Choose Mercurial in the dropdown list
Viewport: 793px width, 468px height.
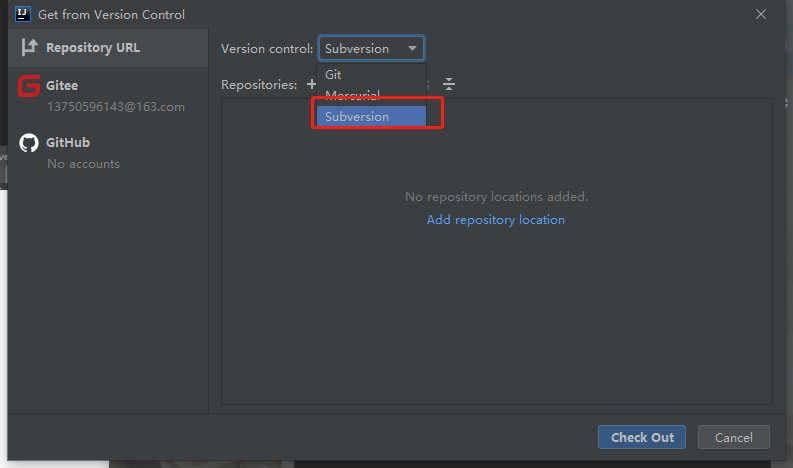pyautogui.click(x=371, y=95)
